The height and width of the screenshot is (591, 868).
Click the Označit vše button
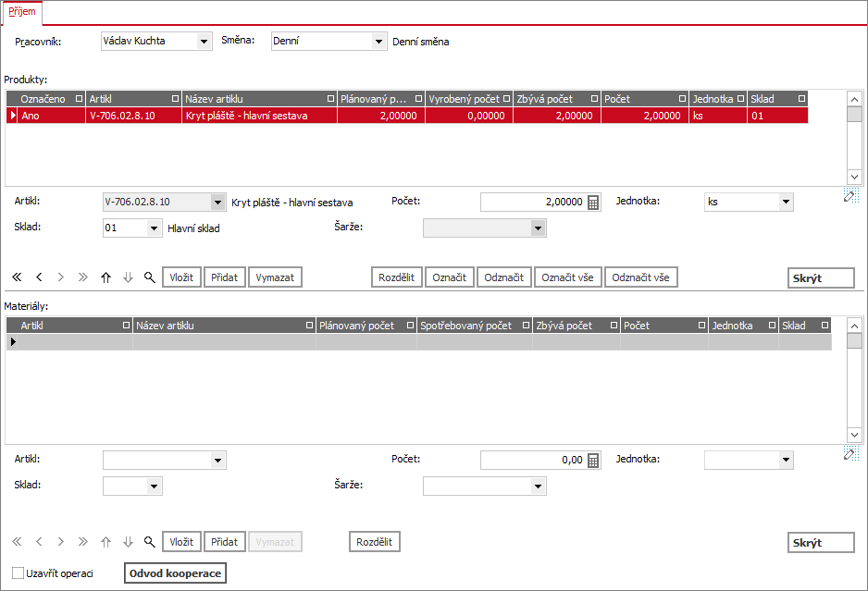tap(567, 277)
